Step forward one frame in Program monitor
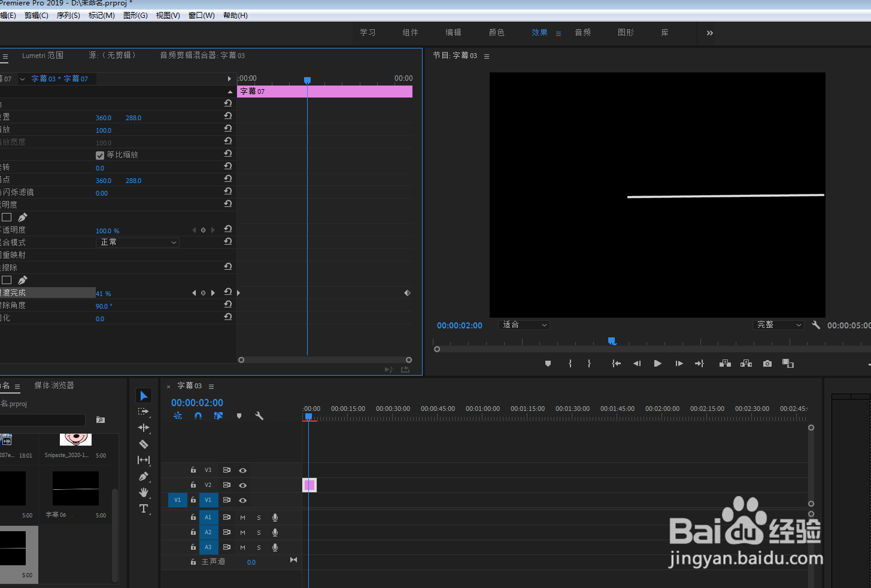 (x=679, y=363)
